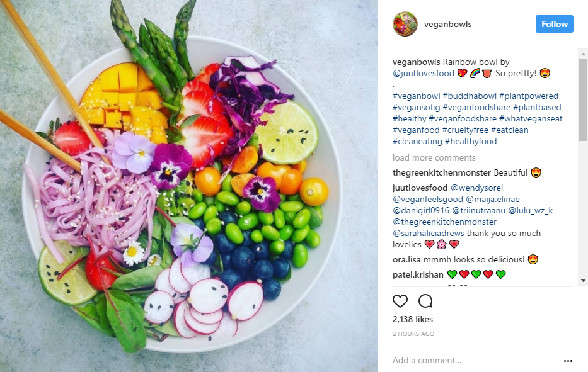This screenshot has width=588, height=372.
Task: Expand load more comments
Action: point(434,158)
